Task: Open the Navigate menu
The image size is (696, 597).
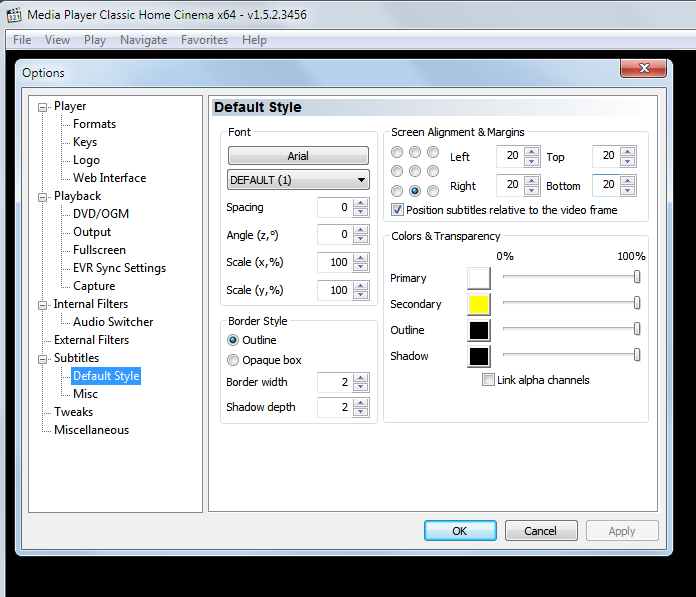Action: pyautogui.click(x=143, y=40)
